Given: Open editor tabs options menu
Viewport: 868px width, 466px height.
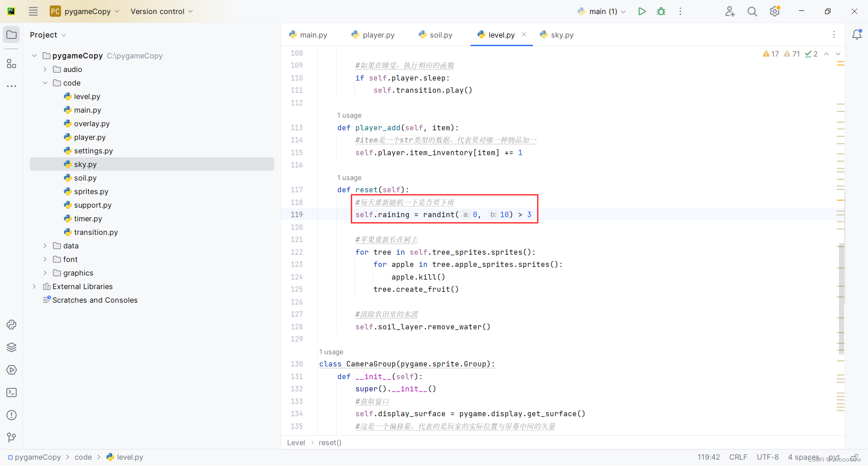Looking at the screenshot, I should click(x=834, y=35).
